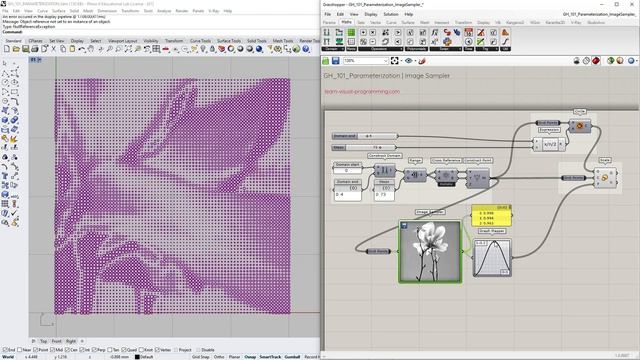
Task: Open the Curve menu in Rhino
Action: point(42,11)
